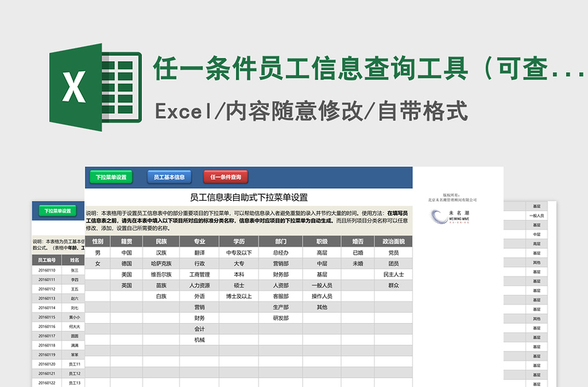Select employee ID 20160120 in left sheet
The image size is (588, 387).
point(47,364)
